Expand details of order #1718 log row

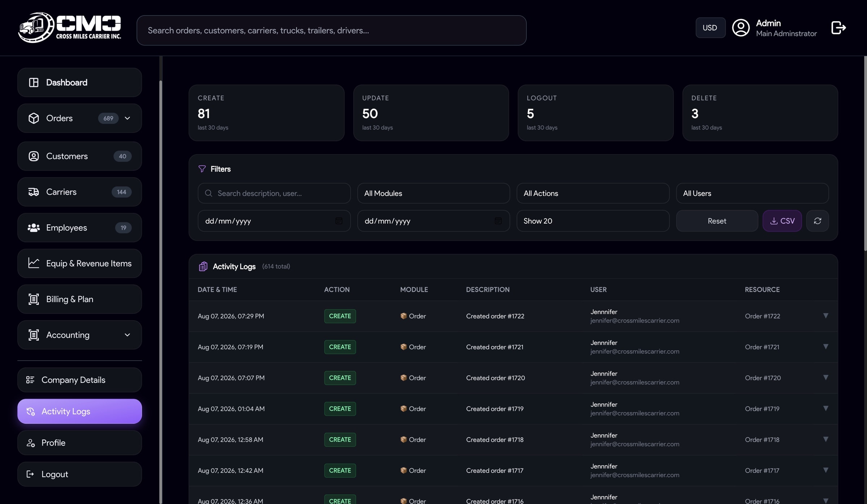(x=826, y=439)
